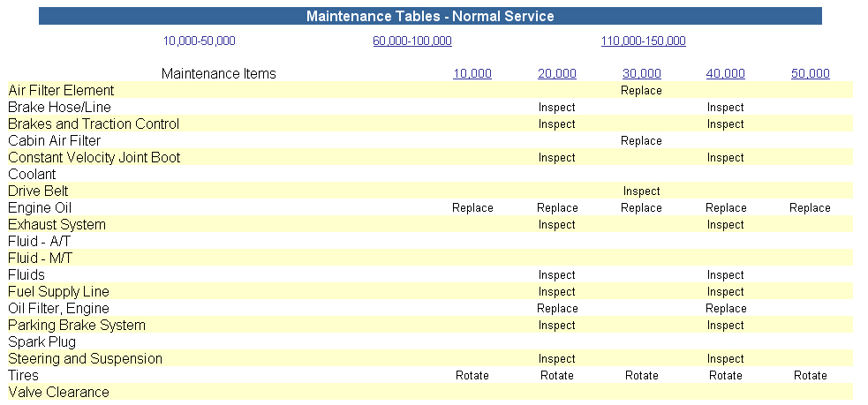Click the Cabin Air Filter Replace cell
This screenshot has width=868, height=405.
[642, 141]
